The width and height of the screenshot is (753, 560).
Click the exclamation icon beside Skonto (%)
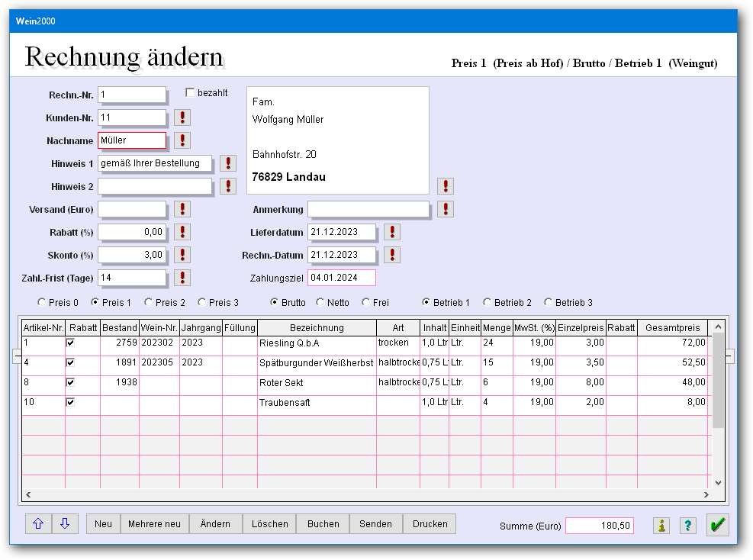182,255
